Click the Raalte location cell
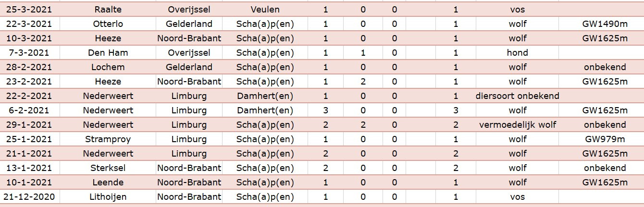Image resolution: width=644 pixels, height=207 pixels. click(108, 9)
